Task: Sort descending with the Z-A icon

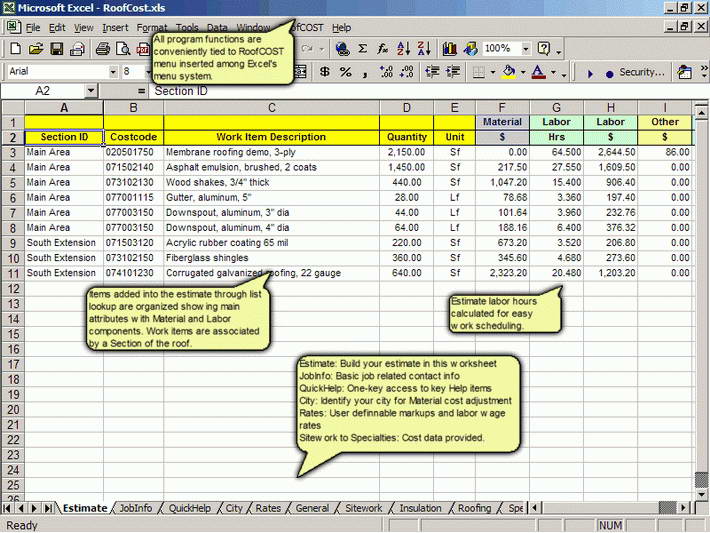Action: point(424,48)
